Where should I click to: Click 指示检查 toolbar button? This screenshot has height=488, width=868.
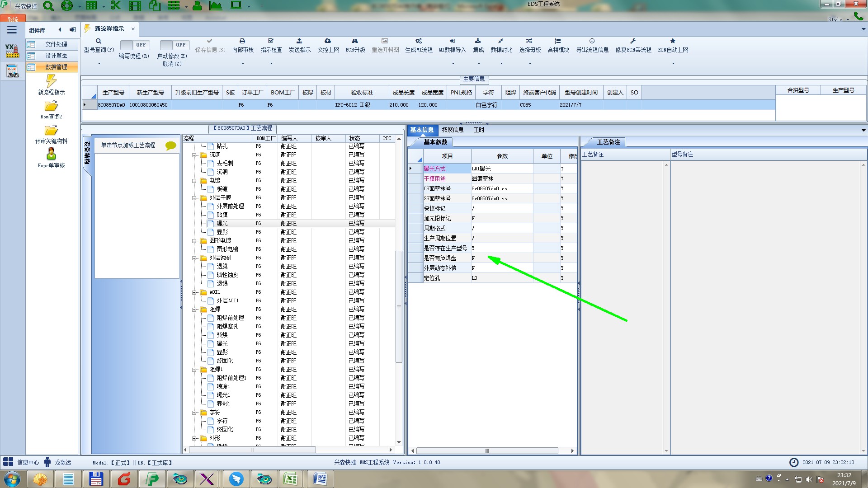(271, 46)
